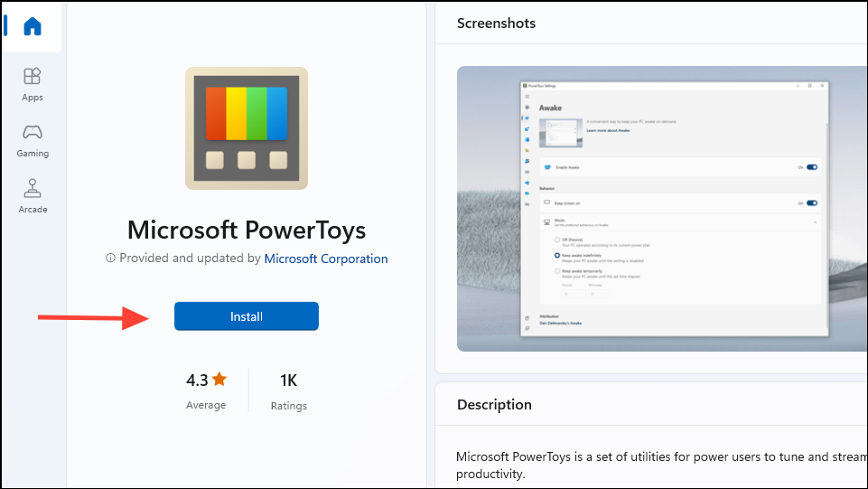Click the Description section heading
The height and width of the screenshot is (489, 868).
(494, 405)
